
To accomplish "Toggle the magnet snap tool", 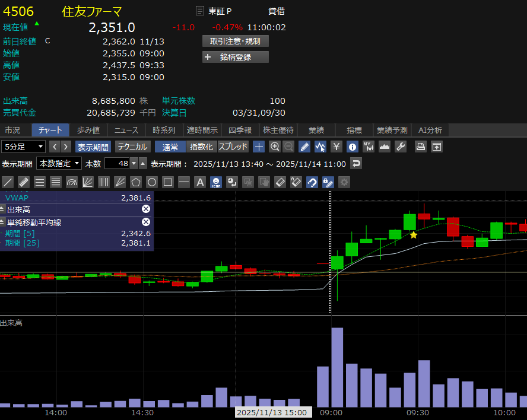I will [312, 182].
